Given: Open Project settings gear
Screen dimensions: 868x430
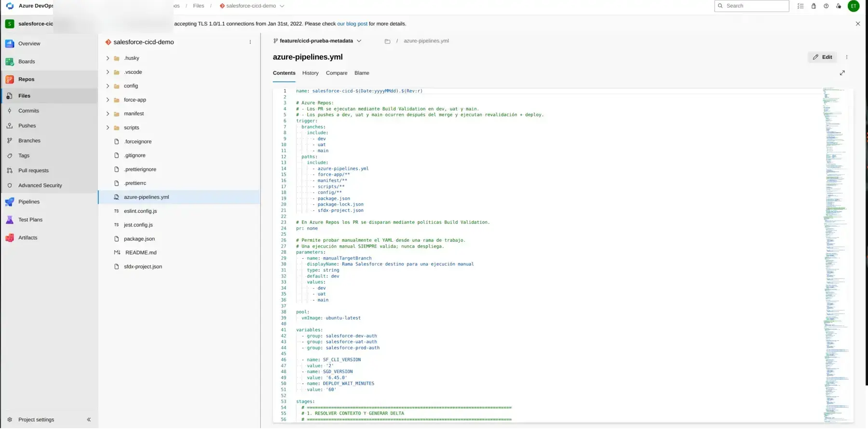Looking at the screenshot, I should tap(10, 419).
